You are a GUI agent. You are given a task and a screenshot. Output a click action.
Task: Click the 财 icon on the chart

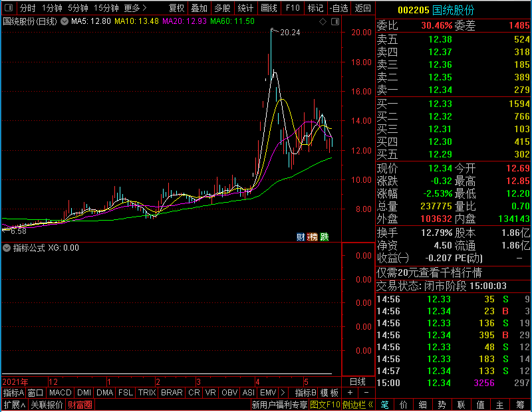(301, 237)
